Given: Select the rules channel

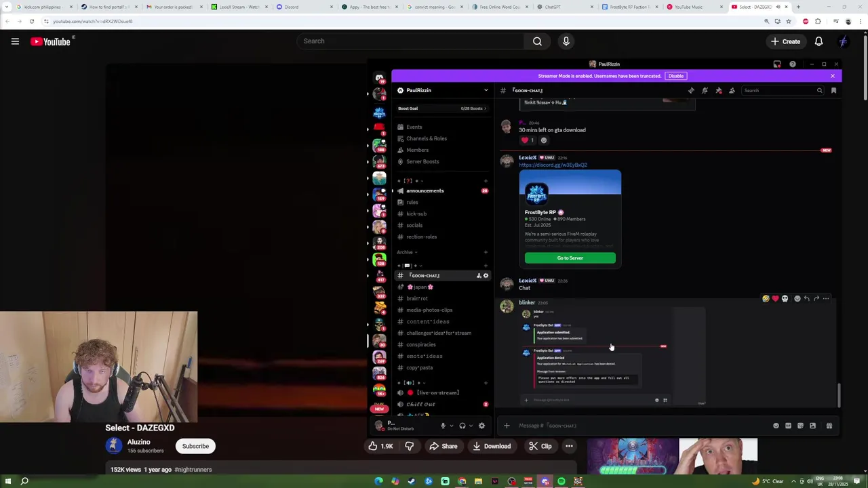Looking at the screenshot, I should point(442,202).
